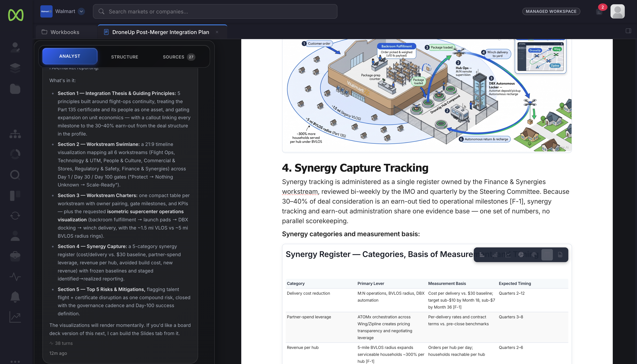
Task: Switch table to horizontal bar chart view
Action: click(482, 255)
